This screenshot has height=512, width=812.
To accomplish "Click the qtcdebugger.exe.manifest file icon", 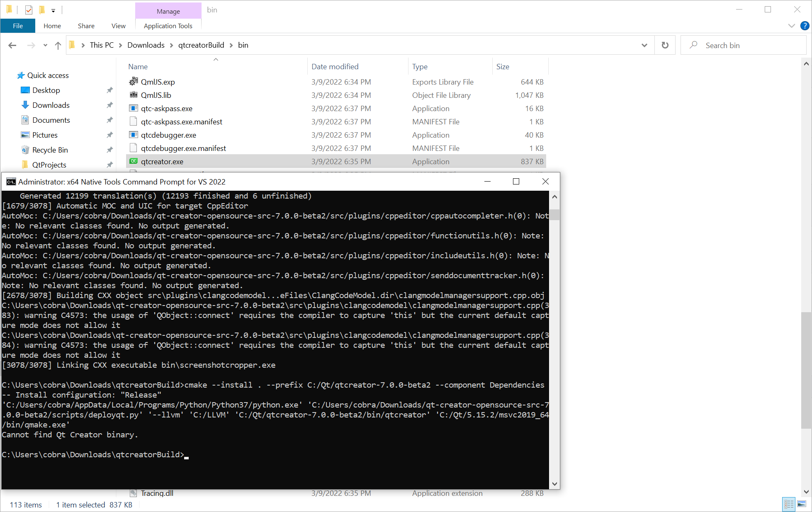I will (133, 148).
